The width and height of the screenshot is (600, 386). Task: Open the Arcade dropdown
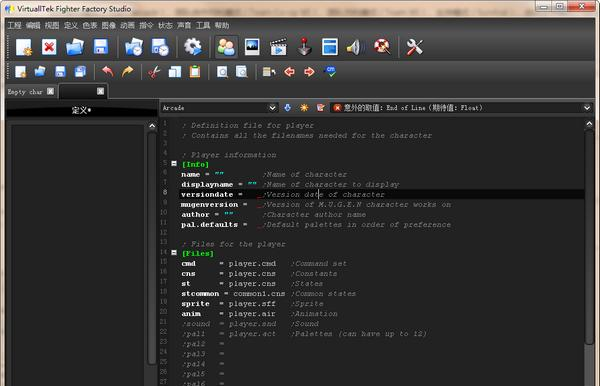coord(219,108)
